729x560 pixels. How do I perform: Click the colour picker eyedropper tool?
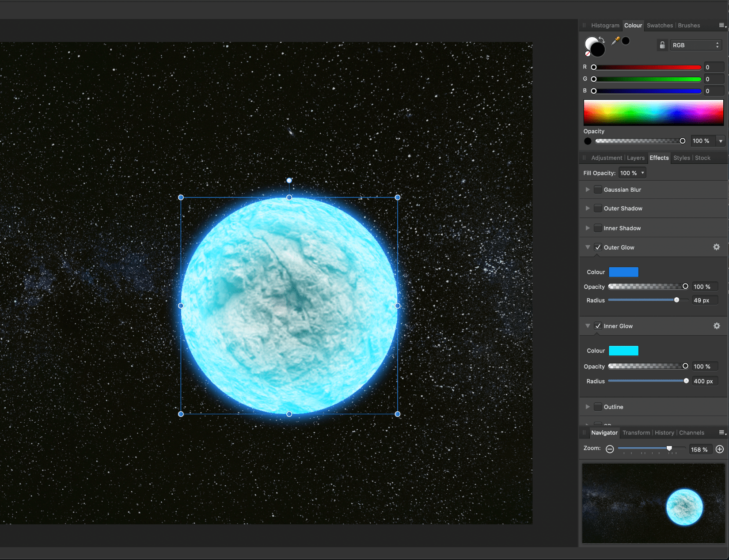(615, 41)
